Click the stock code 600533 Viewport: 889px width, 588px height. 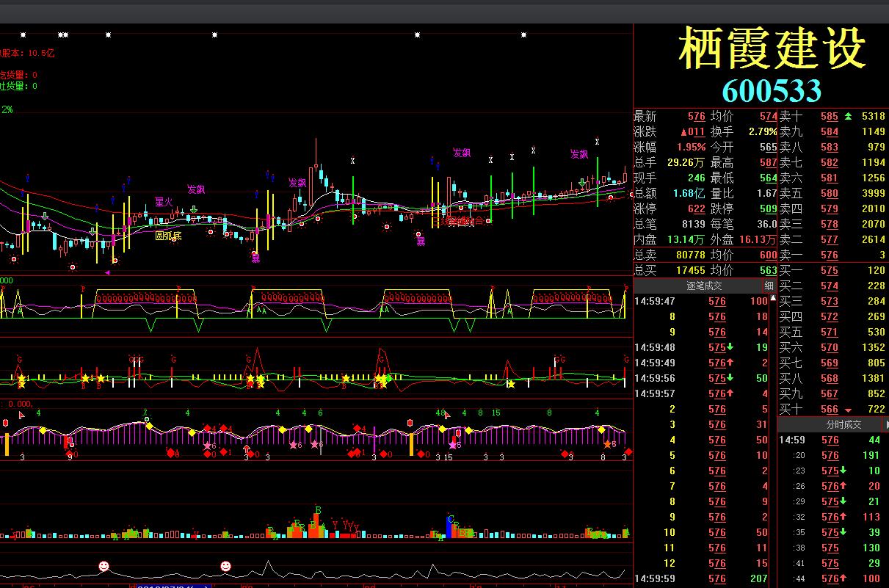pyautogui.click(x=772, y=90)
